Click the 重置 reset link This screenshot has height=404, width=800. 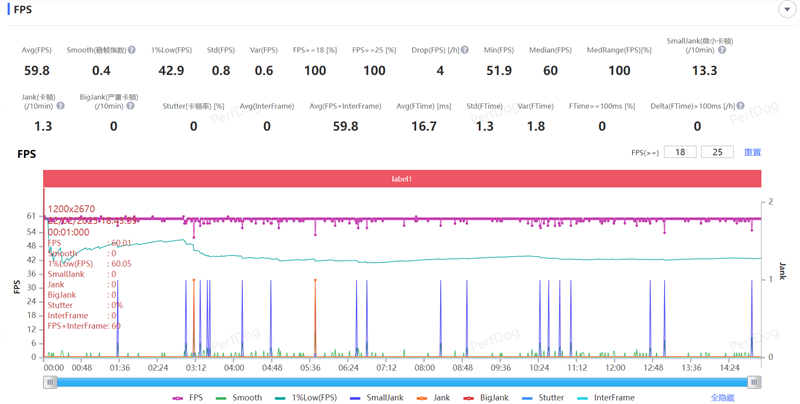[x=752, y=152]
